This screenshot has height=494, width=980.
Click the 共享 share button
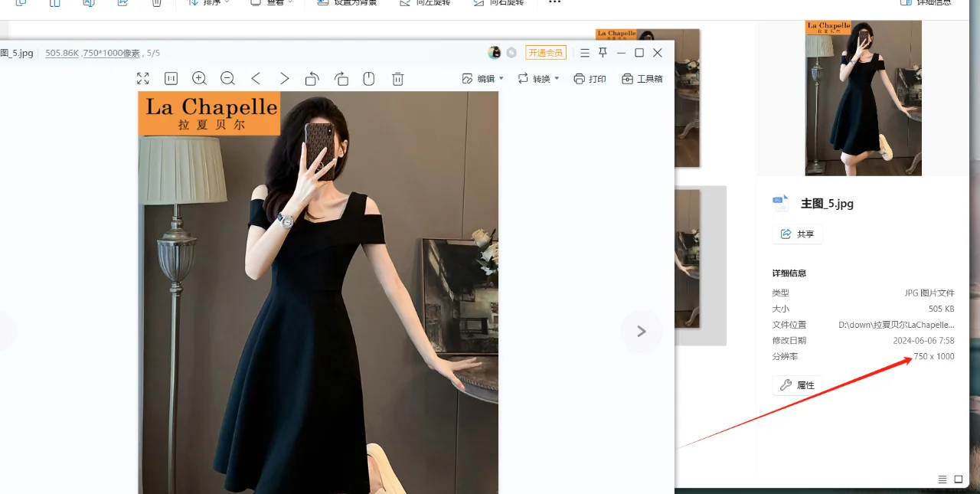(797, 234)
